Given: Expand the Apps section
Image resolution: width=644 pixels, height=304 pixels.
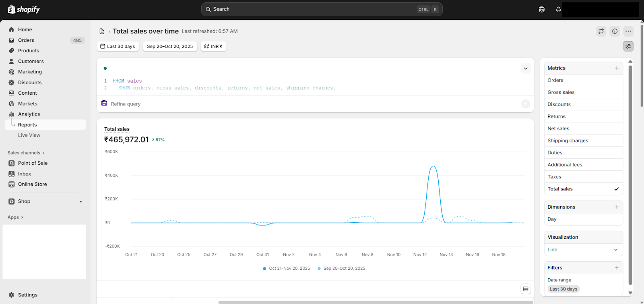Looking at the screenshot, I should 16,217.
